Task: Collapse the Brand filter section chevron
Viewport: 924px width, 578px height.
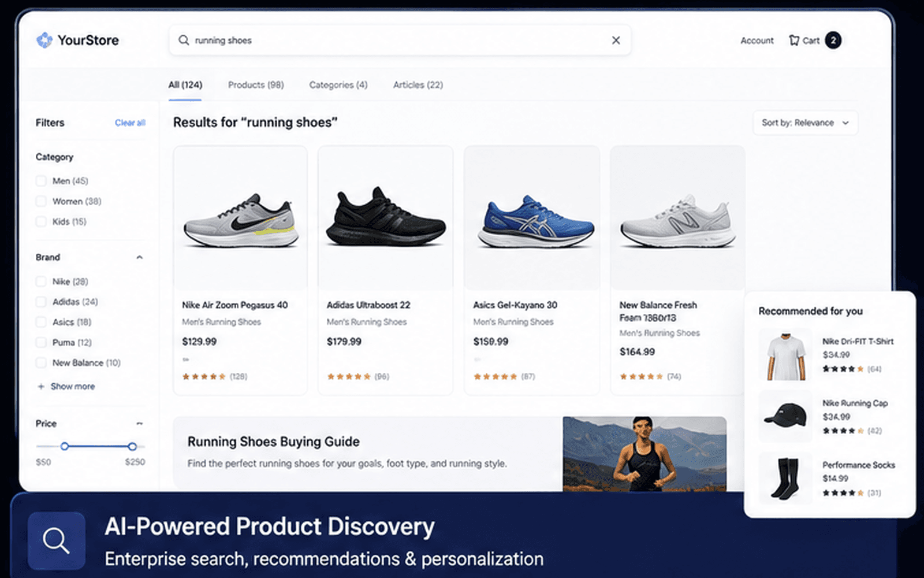Action: pyautogui.click(x=139, y=257)
